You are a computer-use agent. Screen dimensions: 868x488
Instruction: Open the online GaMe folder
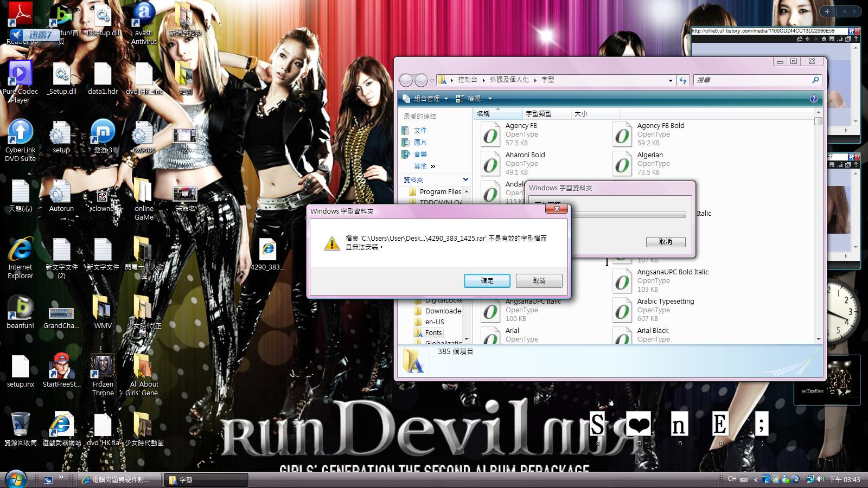tap(144, 199)
